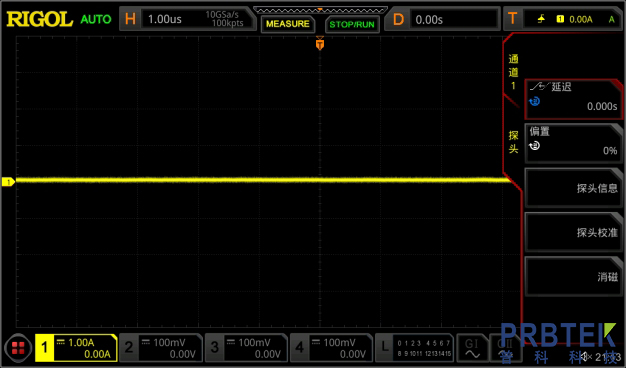Image resolution: width=627 pixels, height=369 pixels.
Task: Open the GI signal generator icon
Action: (472, 347)
